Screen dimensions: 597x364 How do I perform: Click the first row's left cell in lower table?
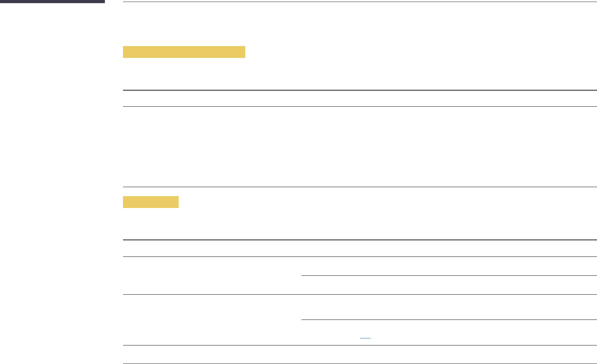[x=212, y=275]
